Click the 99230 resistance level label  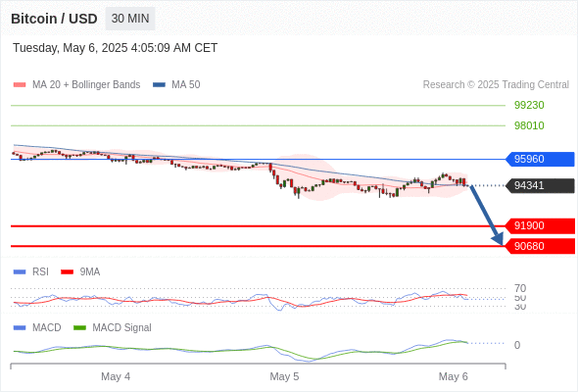click(529, 105)
